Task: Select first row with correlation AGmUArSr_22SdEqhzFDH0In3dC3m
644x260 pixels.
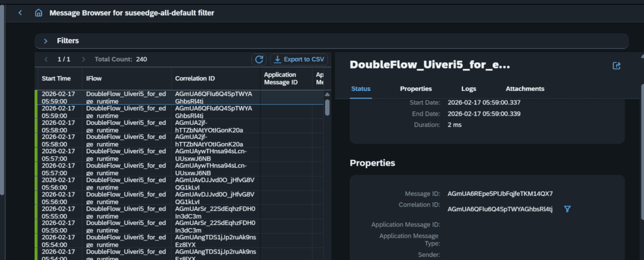Action: click(x=180, y=212)
